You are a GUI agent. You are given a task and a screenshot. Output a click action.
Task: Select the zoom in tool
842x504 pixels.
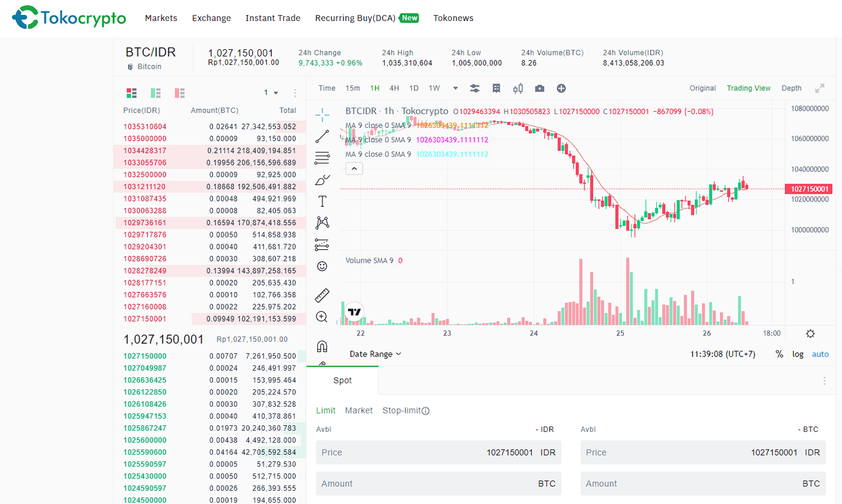(322, 317)
